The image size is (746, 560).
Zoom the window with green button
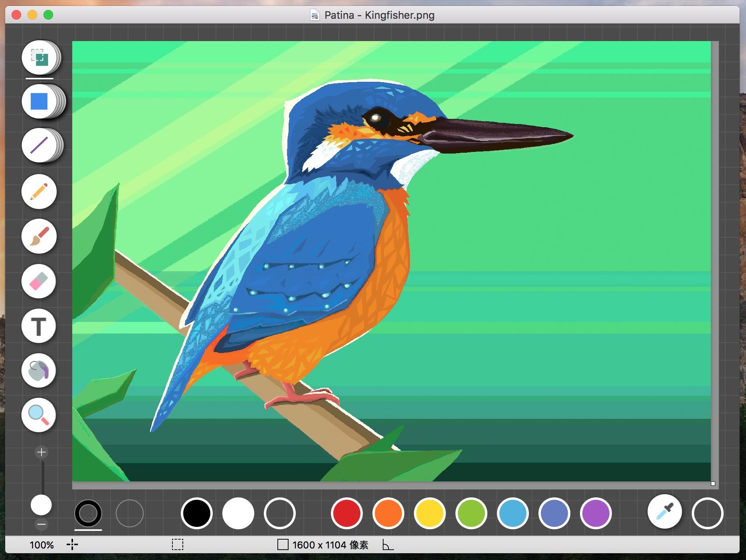coord(48,15)
